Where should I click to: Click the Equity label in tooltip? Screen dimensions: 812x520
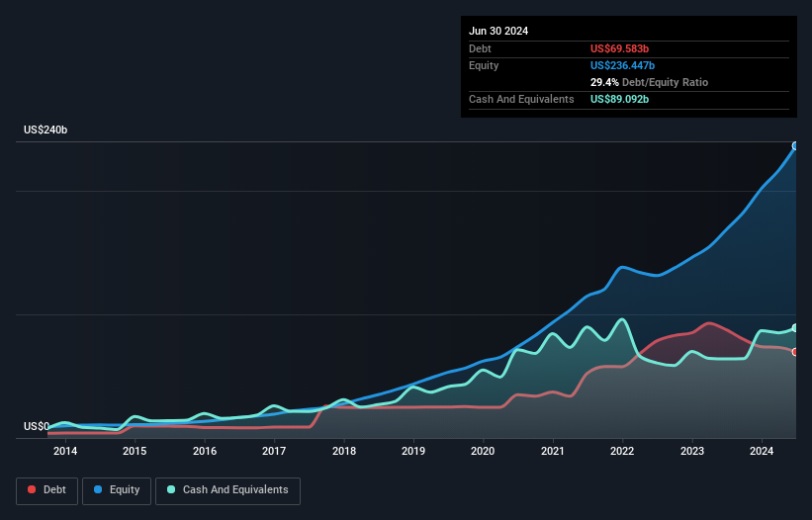tap(484, 65)
